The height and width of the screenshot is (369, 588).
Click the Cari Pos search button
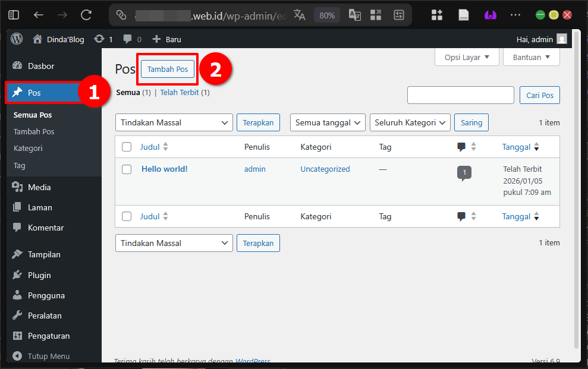coord(539,94)
